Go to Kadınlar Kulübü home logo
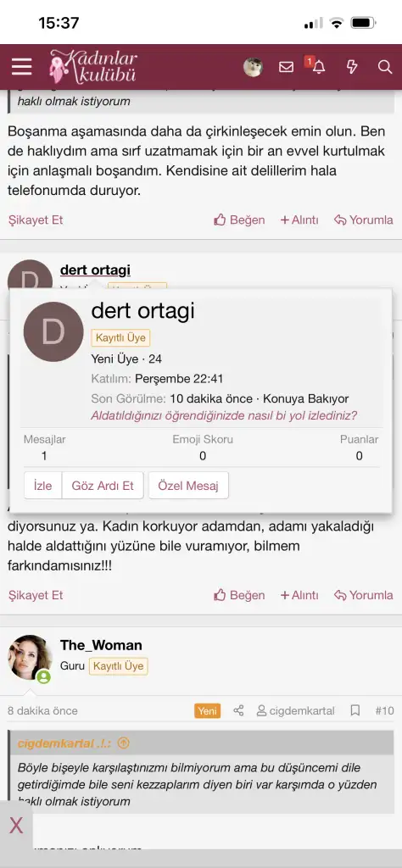Image resolution: width=402 pixels, height=868 pixels. coord(92,66)
